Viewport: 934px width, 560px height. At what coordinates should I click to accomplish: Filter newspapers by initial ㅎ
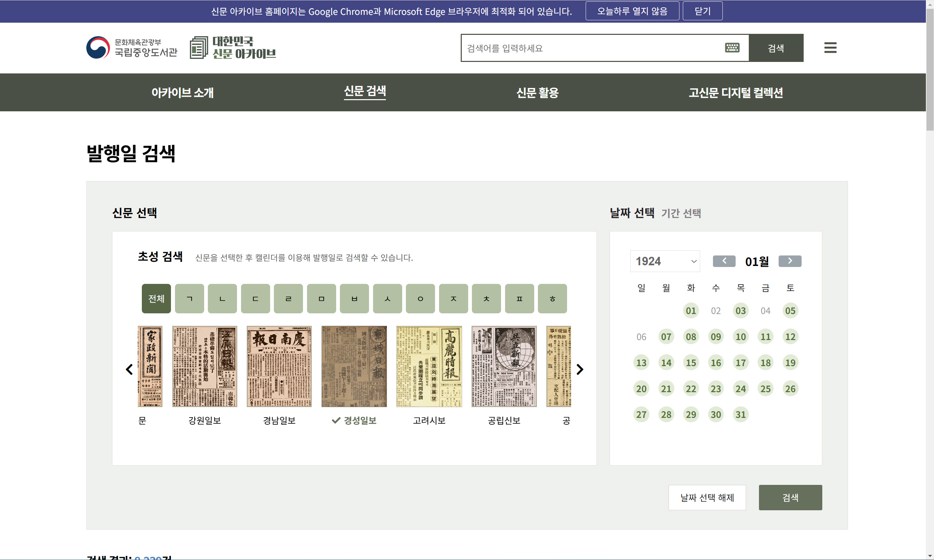click(552, 298)
